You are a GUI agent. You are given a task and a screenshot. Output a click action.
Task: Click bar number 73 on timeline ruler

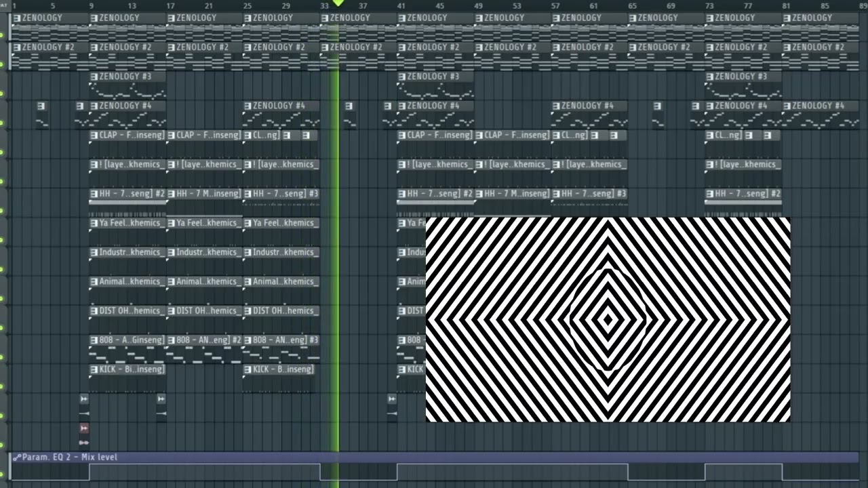click(x=709, y=6)
